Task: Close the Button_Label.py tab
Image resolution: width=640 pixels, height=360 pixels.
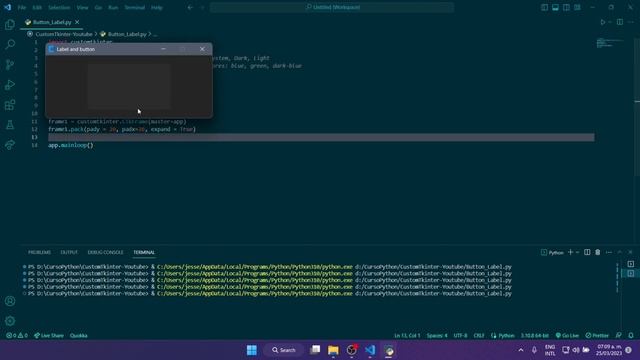Action: [x=77, y=22]
